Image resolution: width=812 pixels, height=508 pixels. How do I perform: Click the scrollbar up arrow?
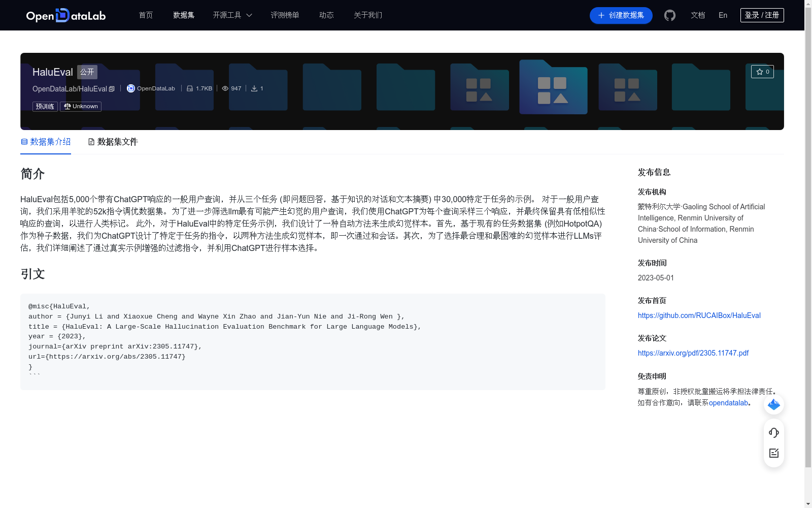808,4
